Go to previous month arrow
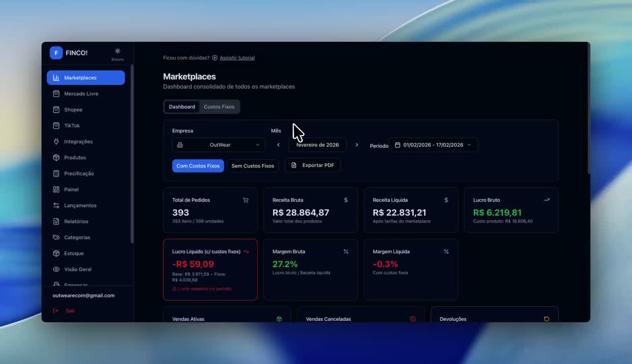 click(278, 145)
